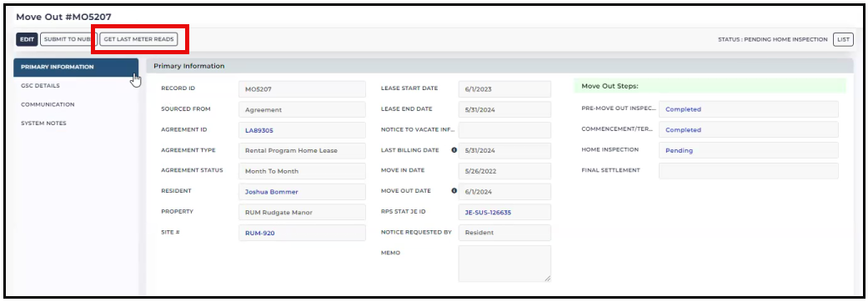
Task: Click info icon beside Last Billing Date
Action: (x=454, y=150)
